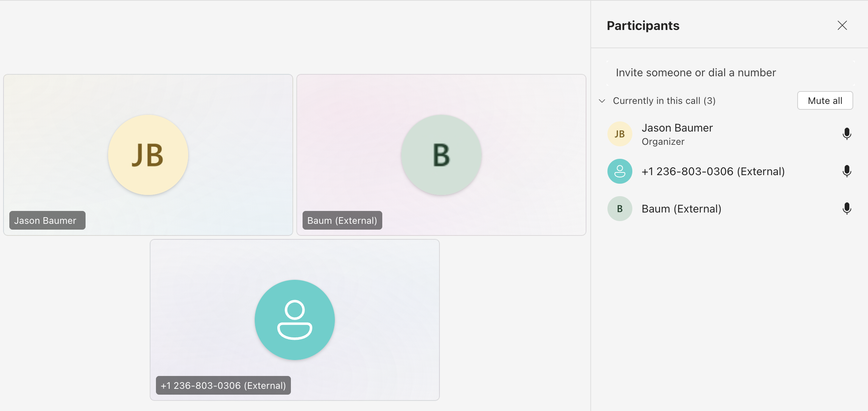Select Jason Baumer from the participants list
The width and height of the screenshot is (868, 411).
coord(677,128)
